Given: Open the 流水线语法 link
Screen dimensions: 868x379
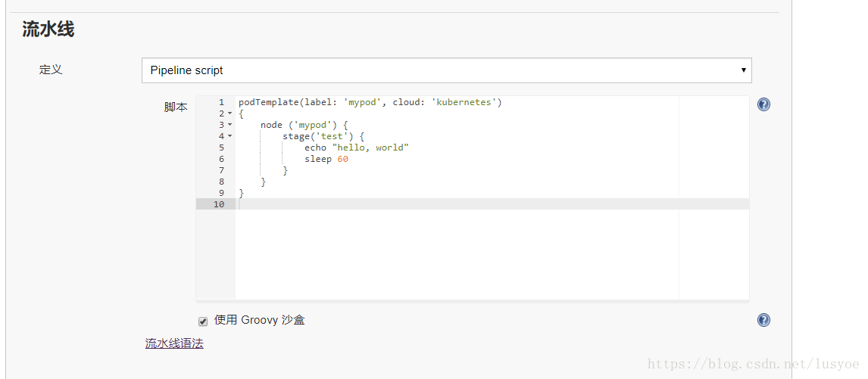Looking at the screenshot, I should (174, 343).
